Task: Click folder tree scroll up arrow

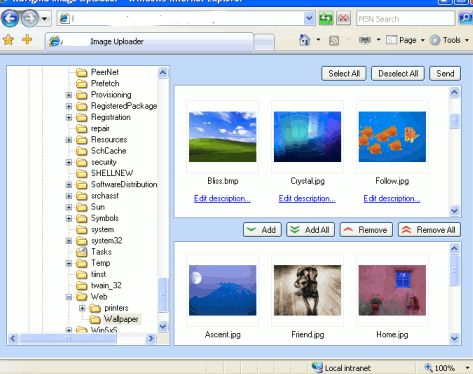Action: coord(163,72)
